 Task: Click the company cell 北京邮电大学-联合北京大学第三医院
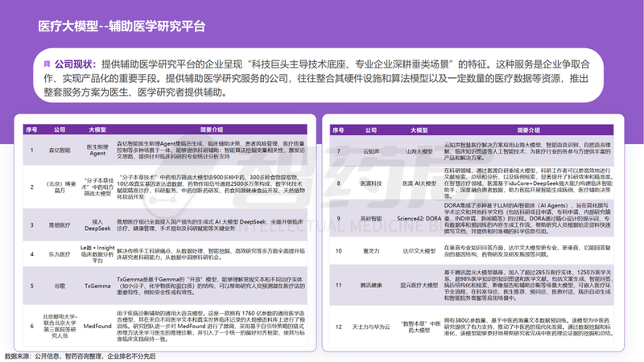[x=60, y=327]
